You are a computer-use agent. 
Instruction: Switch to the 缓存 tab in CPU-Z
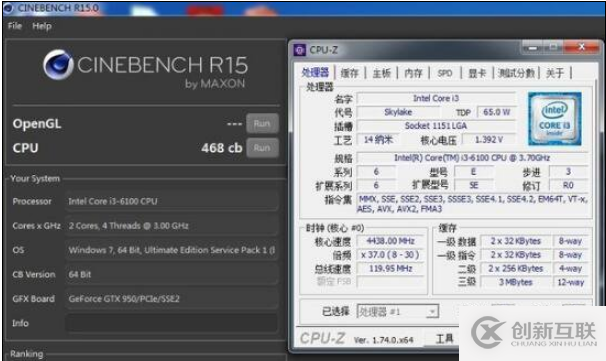coord(349,73)
